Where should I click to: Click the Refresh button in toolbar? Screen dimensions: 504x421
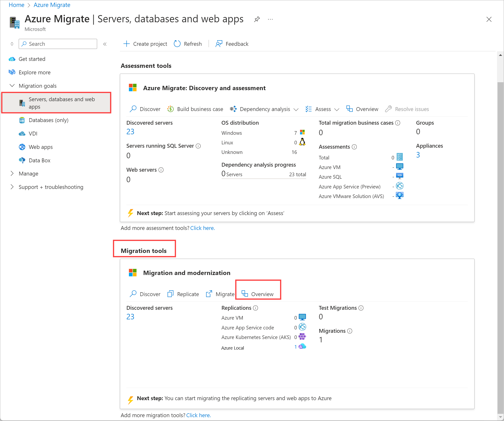(x=188, y=44)
